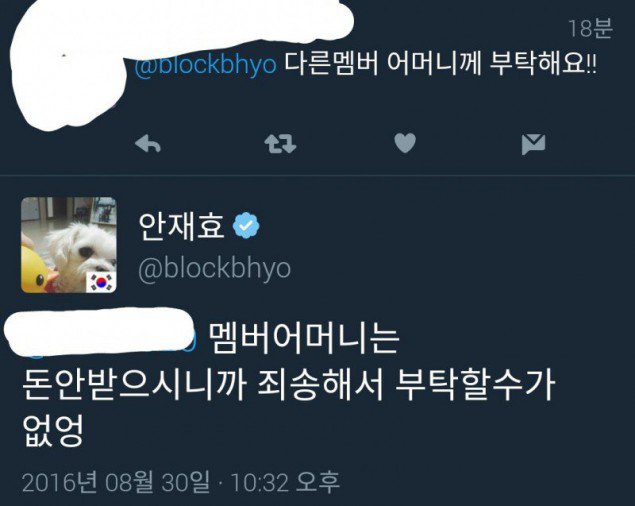Click the tweet text starting 멤버어머니는

tap(304, 339)
